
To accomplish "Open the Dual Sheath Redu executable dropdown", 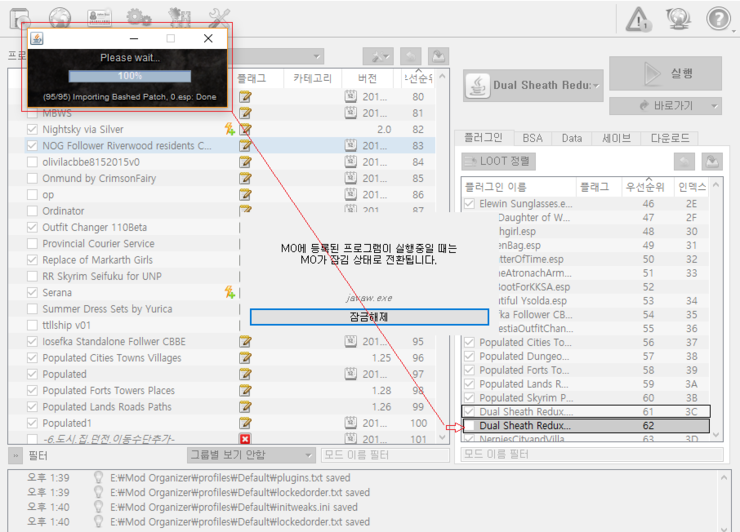I will point(533,85).
